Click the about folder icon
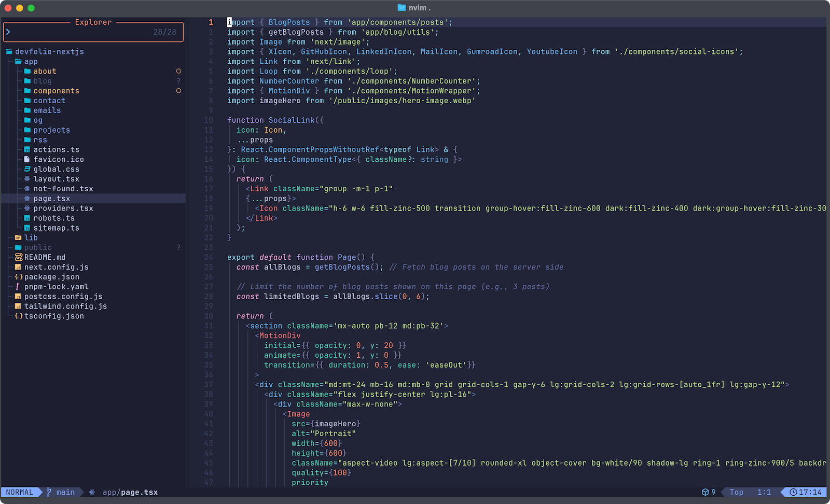Image resolution: width=830 pixels, height=504 pixels. click(x=27, y=71)
